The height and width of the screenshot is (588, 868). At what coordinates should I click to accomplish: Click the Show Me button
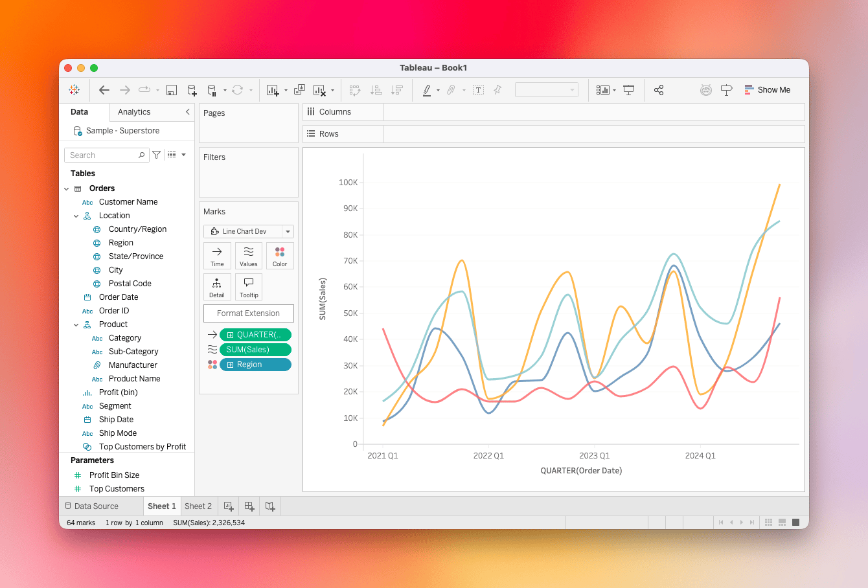[767, 90]
